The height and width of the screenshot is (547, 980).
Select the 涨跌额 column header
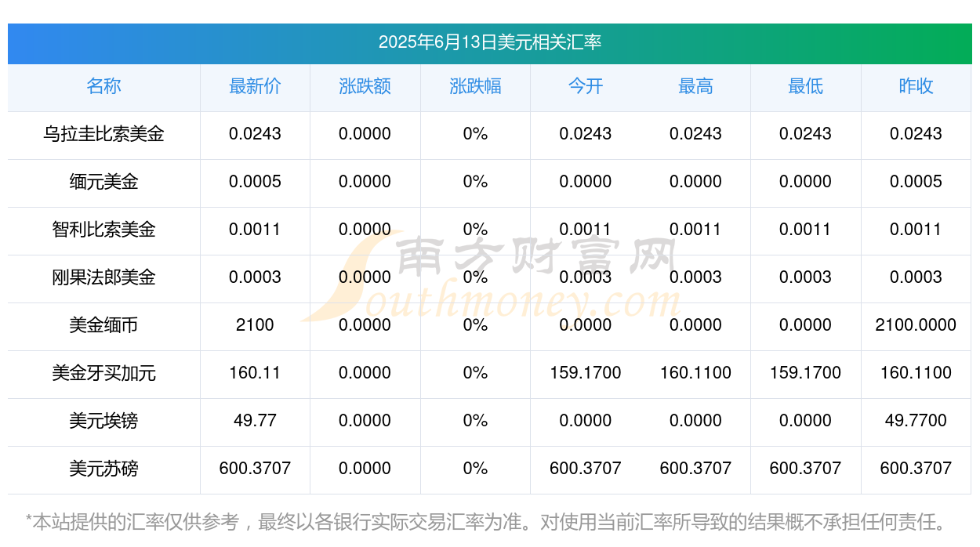(x=365, y=86)
